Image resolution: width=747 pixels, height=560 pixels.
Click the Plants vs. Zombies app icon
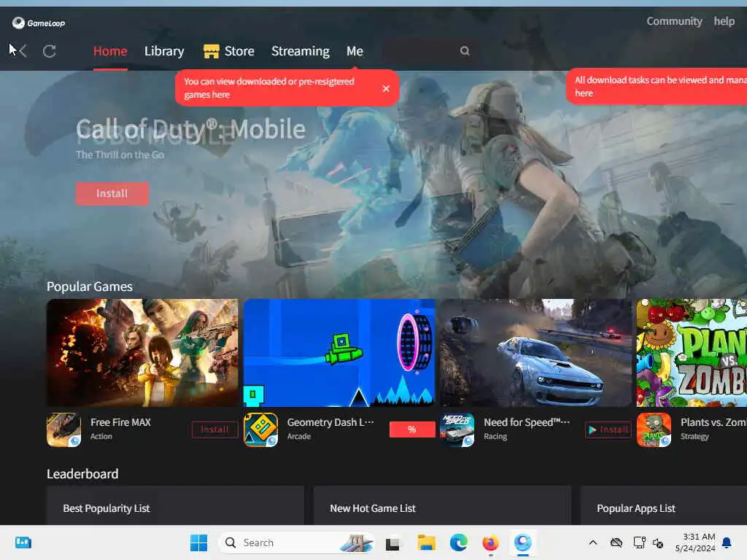(x=654, y=429)
